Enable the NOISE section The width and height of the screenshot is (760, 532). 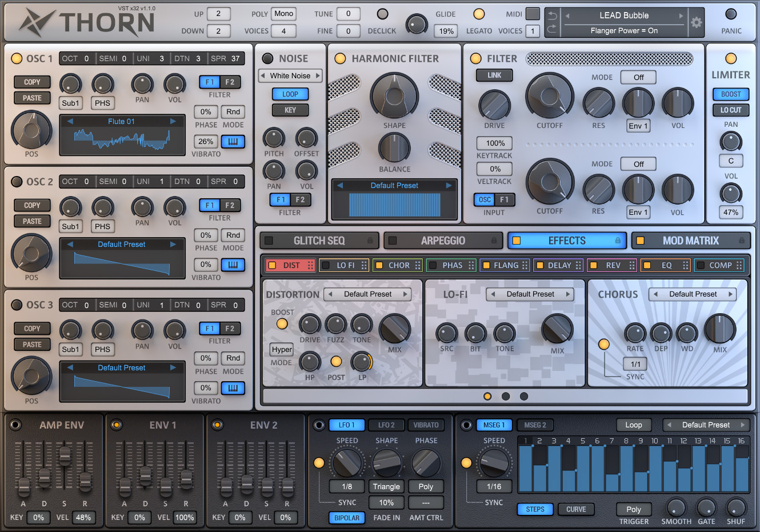click(x=267, y=58)
